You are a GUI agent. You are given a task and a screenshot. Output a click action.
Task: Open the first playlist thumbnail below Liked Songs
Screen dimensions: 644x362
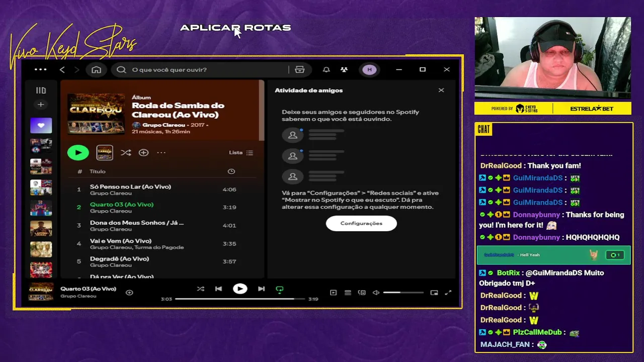coord(41,146)
